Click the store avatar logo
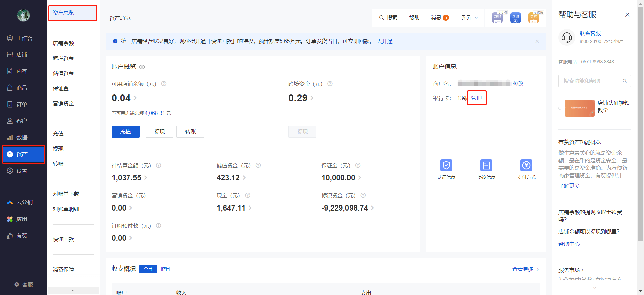 pyautogui.click(x=23, y=15)
